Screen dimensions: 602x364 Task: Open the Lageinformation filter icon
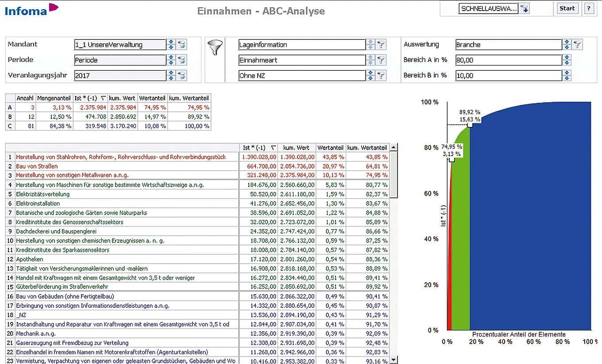click(x=381, y=45)
